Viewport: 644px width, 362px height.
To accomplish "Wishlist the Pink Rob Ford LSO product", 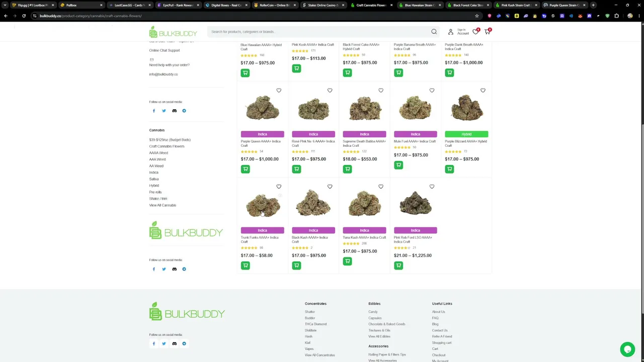I will (x=432, y=187).
